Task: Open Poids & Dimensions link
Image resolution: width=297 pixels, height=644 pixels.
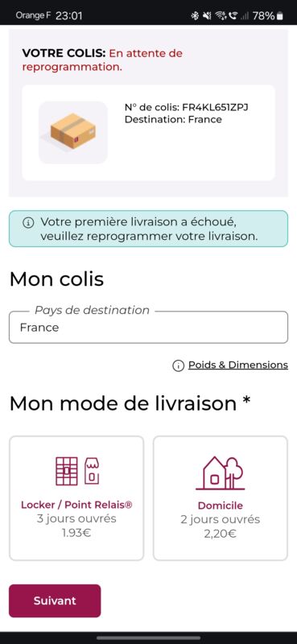Action: point(238,365)
